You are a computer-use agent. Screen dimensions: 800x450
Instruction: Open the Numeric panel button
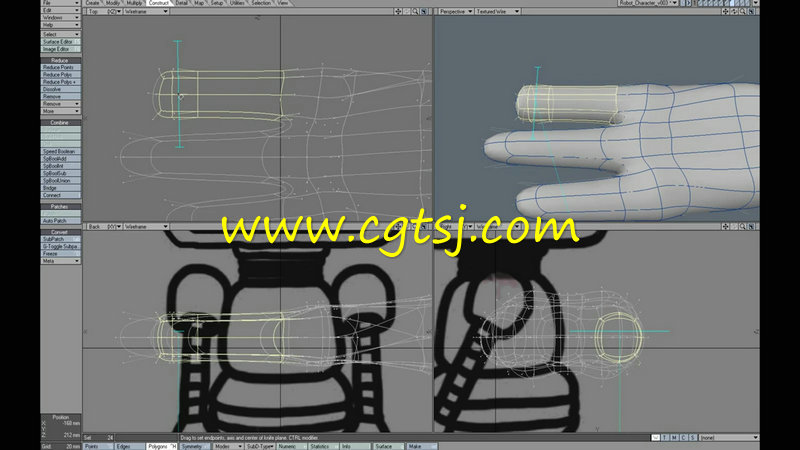click(x=292, y=446)
